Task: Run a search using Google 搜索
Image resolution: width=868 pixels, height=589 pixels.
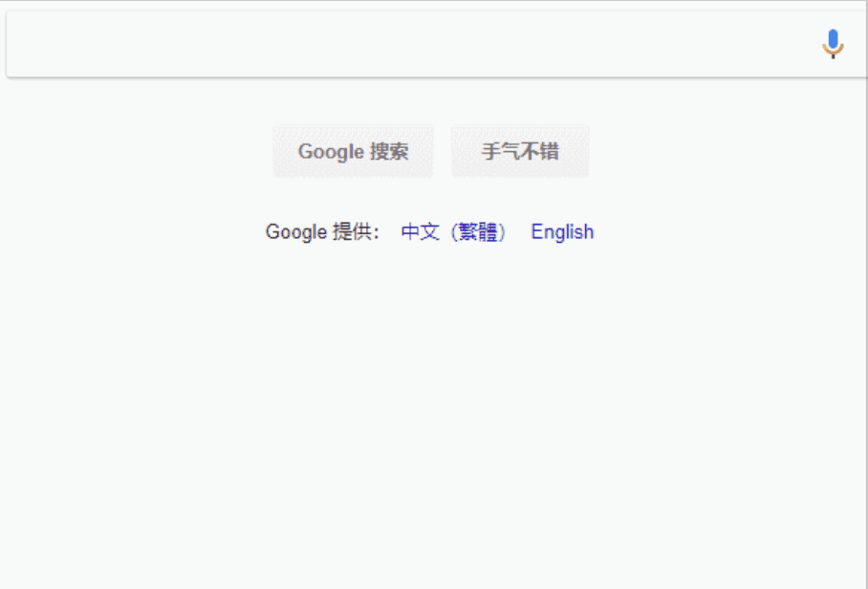Action: pyautogui.click(x=353, y=151)
